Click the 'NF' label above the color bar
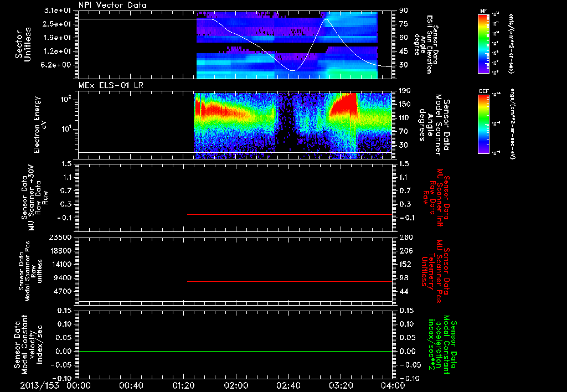The image size is (567, 392). click(484, 11)
